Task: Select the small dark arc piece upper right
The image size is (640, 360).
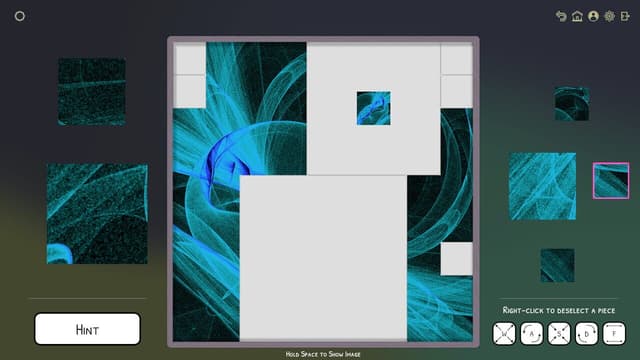Action: click(572, 104)
